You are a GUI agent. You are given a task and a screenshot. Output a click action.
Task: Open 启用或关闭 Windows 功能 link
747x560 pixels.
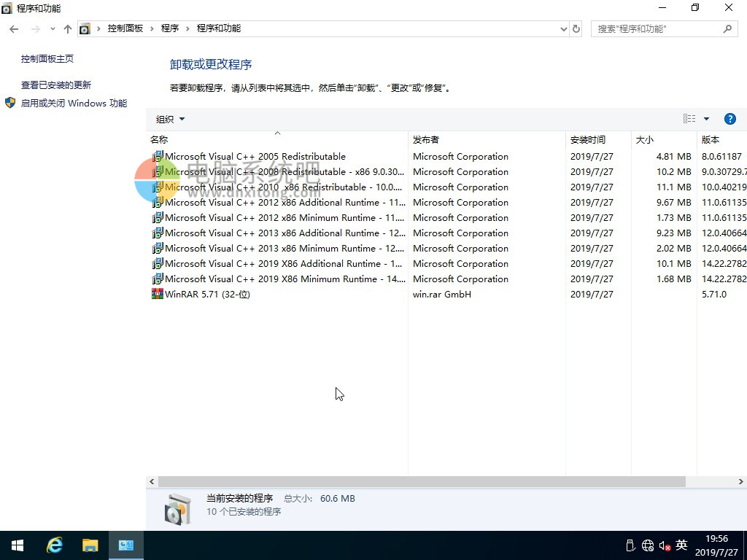(74, 103)
